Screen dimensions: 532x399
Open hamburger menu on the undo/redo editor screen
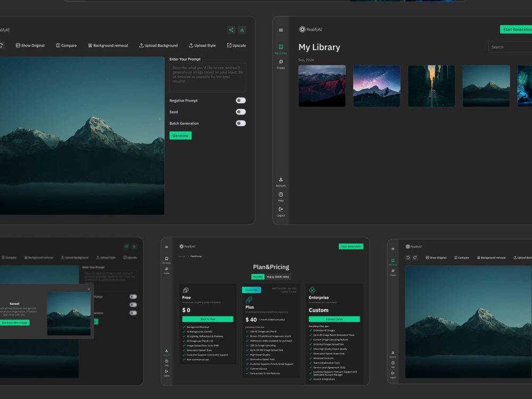point(393,249)
